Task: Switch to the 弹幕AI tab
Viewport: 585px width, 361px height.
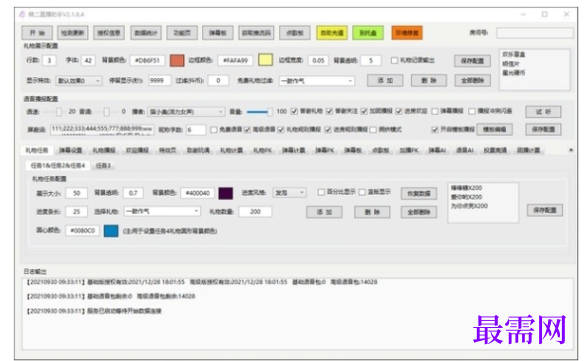Action: tap(437, 150)
